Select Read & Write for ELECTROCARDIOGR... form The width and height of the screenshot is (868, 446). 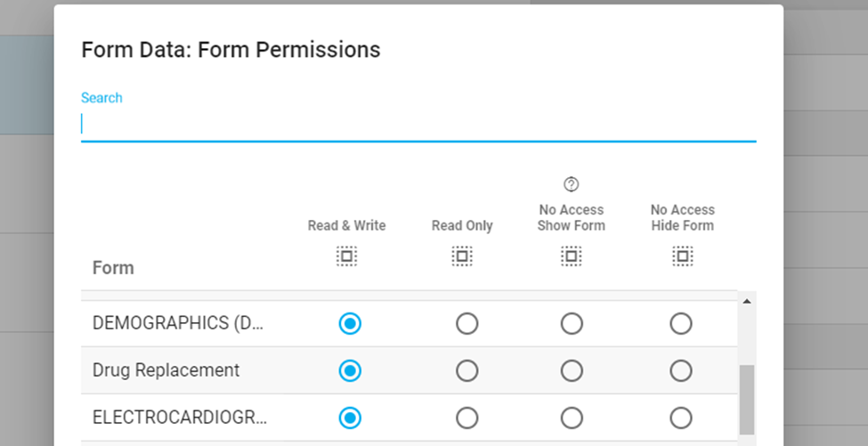click(x=350, y=418)
